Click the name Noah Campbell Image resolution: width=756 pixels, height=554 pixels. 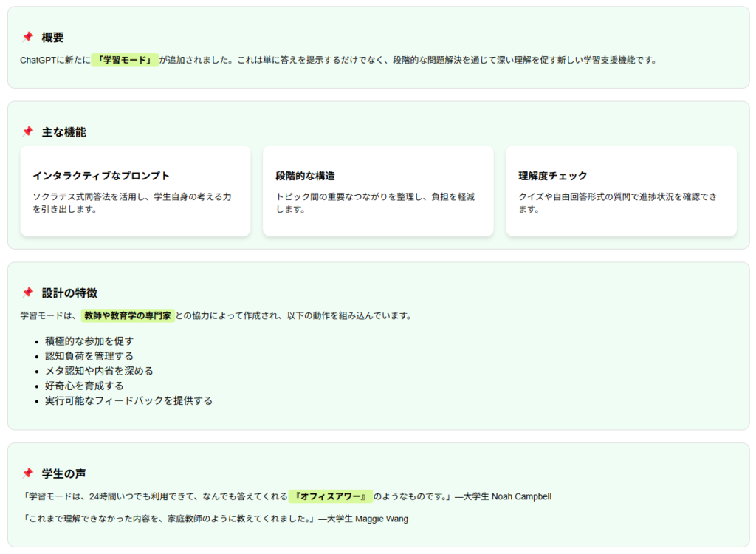[x=521, y=496]
